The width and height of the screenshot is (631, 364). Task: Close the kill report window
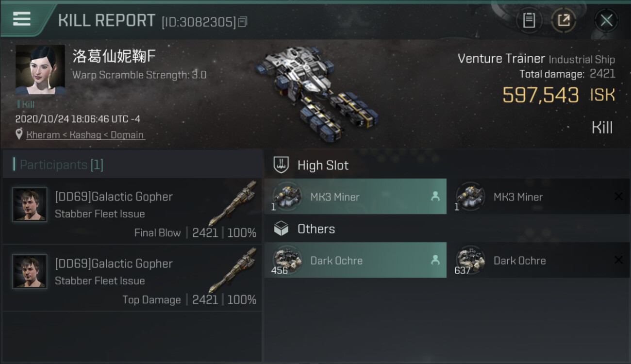tap(606, 20)
